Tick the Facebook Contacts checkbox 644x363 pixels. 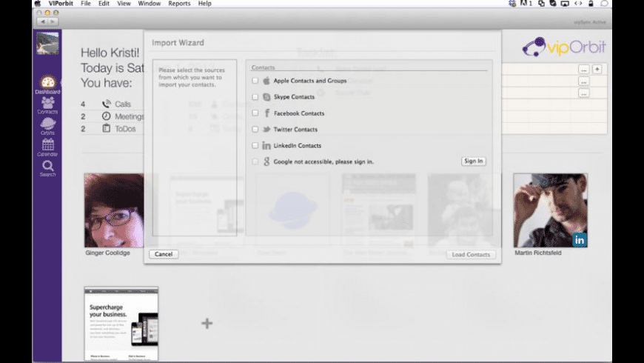[255, 113]
